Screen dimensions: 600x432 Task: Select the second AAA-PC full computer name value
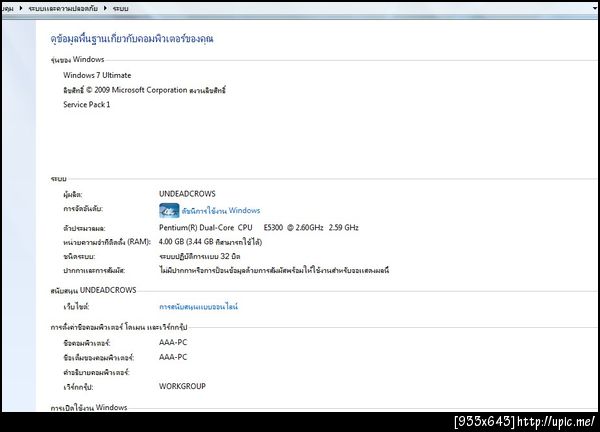click(x=173, y=357)
